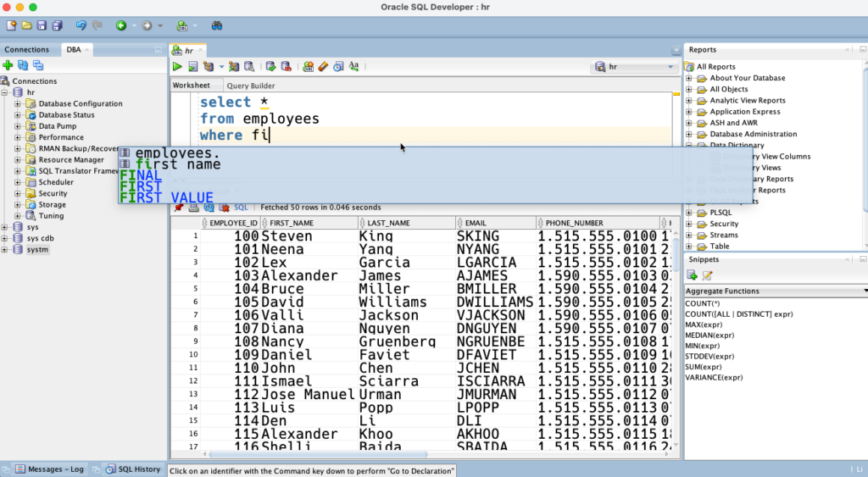Select the systm connection
This screenshot has width=868, height=477.
click(x=37, y=250)
